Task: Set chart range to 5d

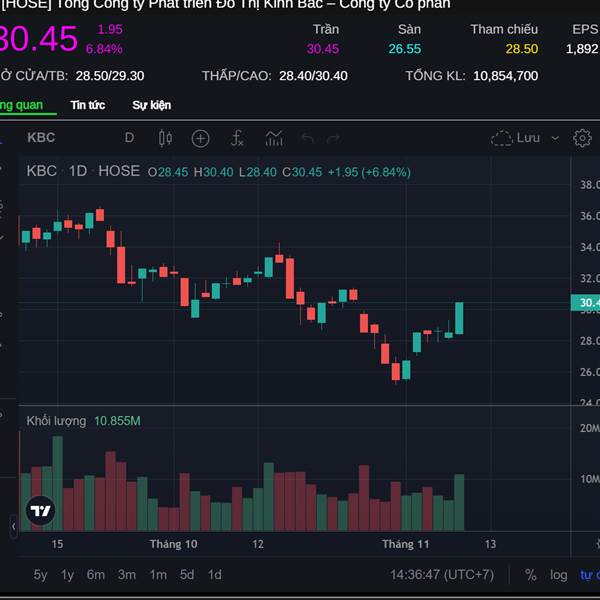Action: (187, 574)
